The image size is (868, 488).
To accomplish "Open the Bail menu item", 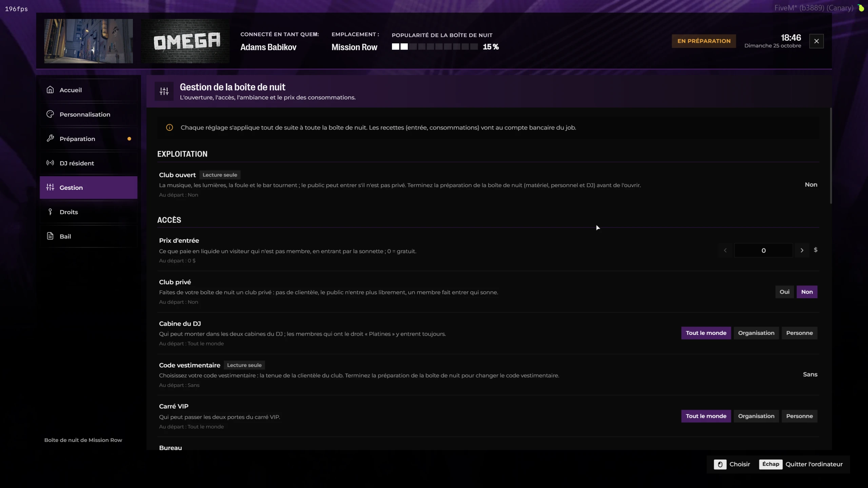I will 88,236.
